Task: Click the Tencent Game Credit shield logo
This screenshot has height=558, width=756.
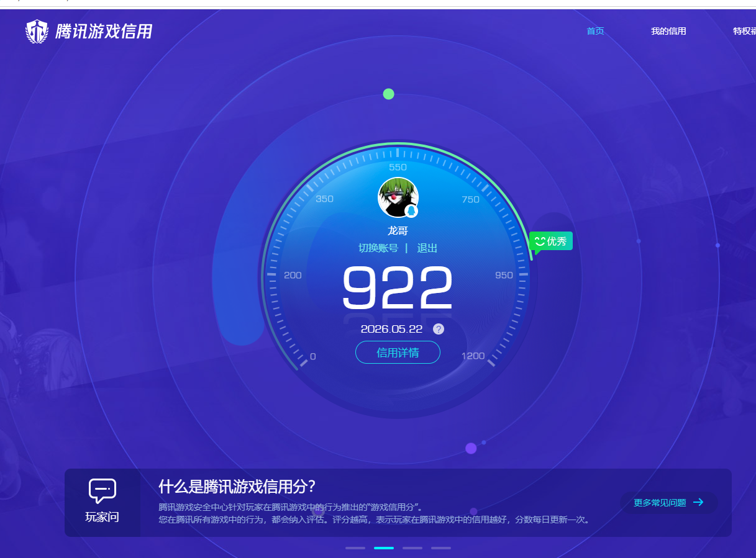Action: click(x=37, y=31)
